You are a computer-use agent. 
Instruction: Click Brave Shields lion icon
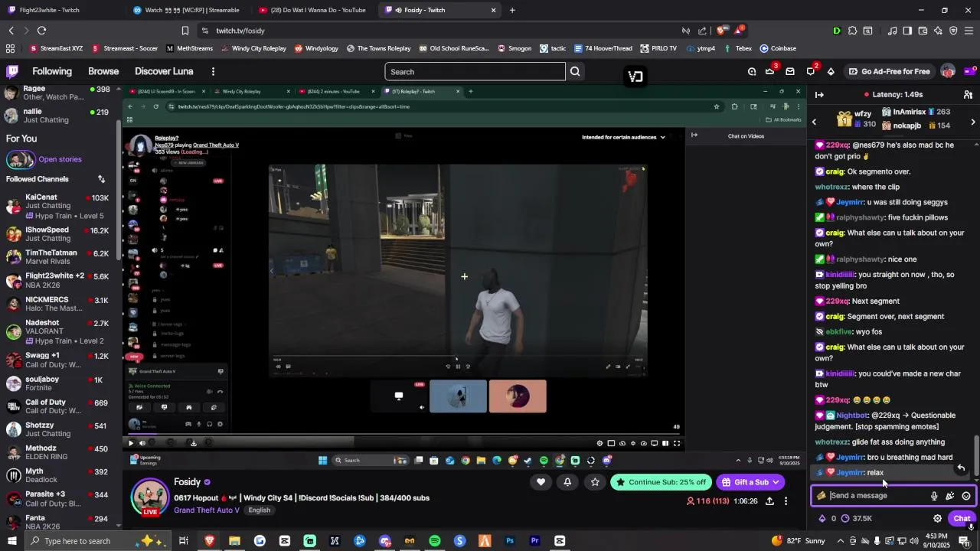(x=721, y=31)
